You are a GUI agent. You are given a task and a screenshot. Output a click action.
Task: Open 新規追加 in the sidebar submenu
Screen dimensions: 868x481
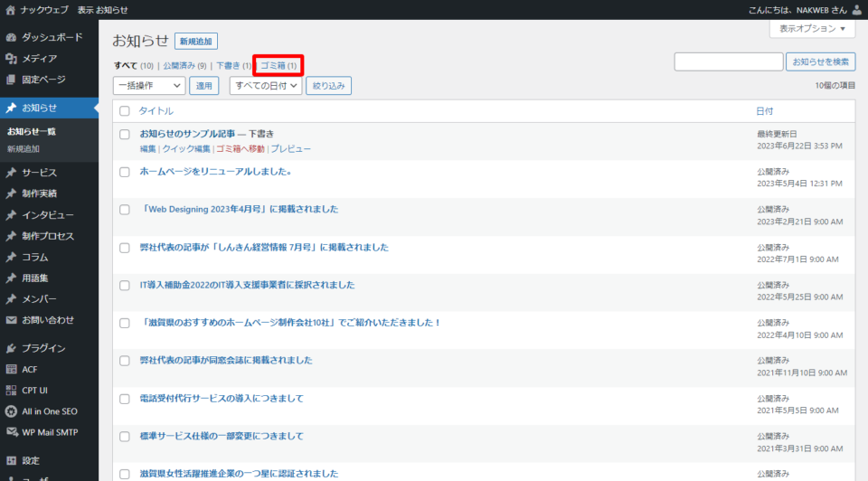[24, 149]
